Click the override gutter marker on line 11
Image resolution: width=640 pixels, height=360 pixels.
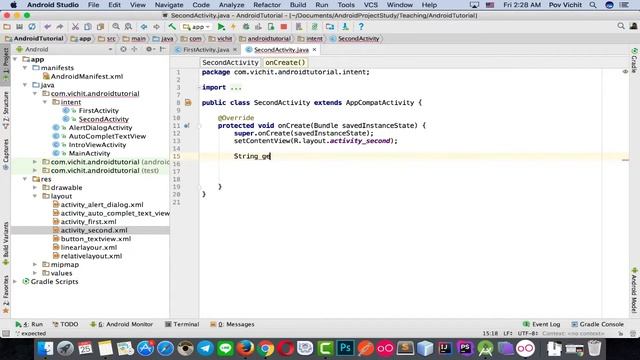pos(187,126)
